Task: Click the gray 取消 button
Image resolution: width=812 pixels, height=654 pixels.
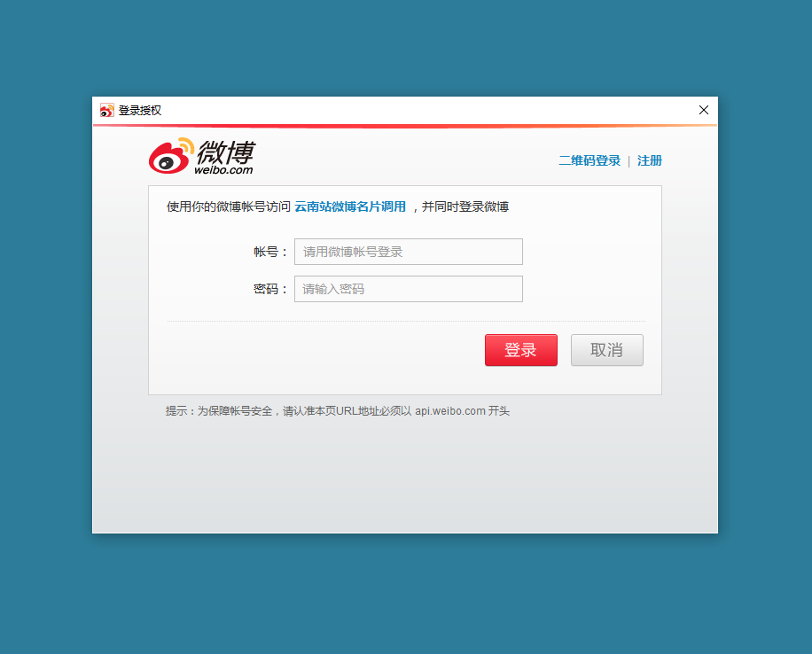Action: tap(607, 350)
